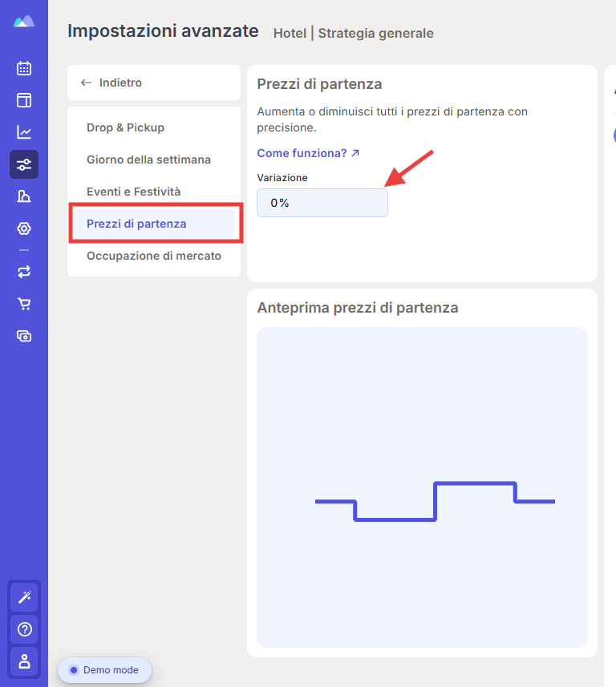Screen dimensions: 616x687
Task: Click the Variazione field label
Action: pyautogui.click(x=282, y=178)
